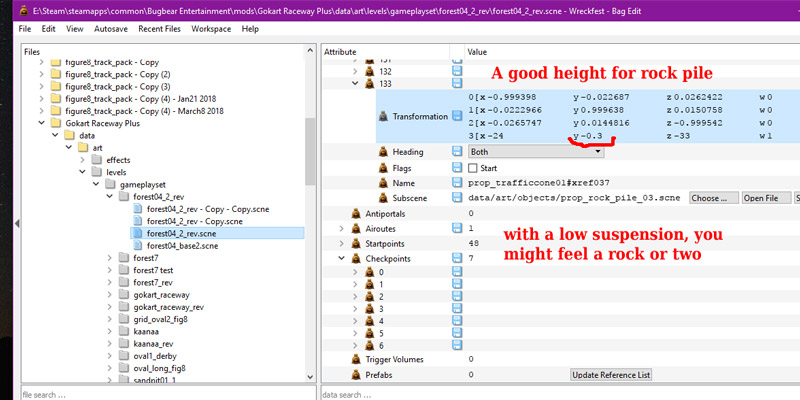Select forest04_2_rev - Copy.scne file
The height and width of the screenshot is (400, 800).
pyautogui.click(x=194, y=221)
